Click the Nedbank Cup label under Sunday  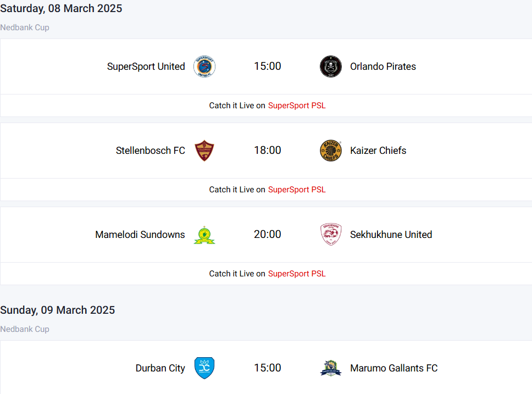(25, 329)
